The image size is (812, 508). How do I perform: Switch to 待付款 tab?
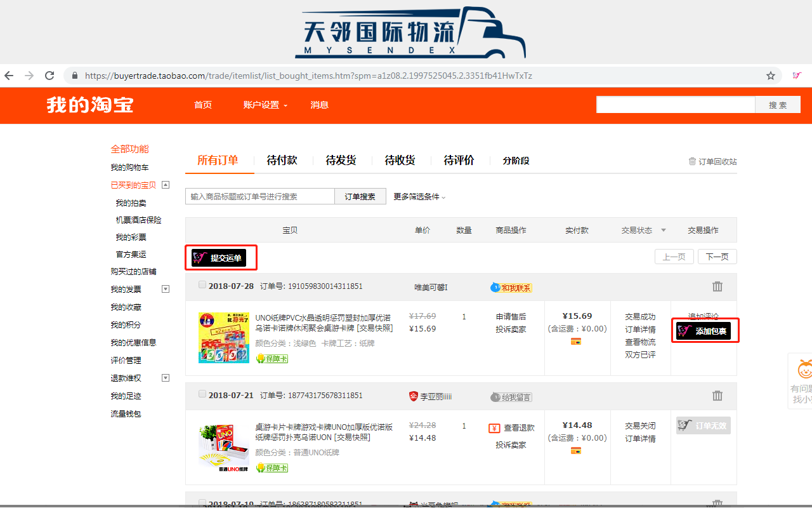282,161
